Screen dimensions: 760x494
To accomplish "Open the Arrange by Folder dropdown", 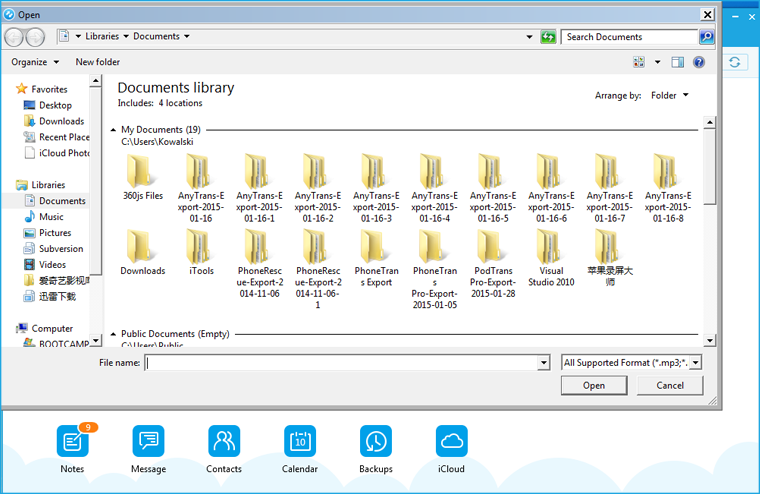I will click(x=669, y=96).
